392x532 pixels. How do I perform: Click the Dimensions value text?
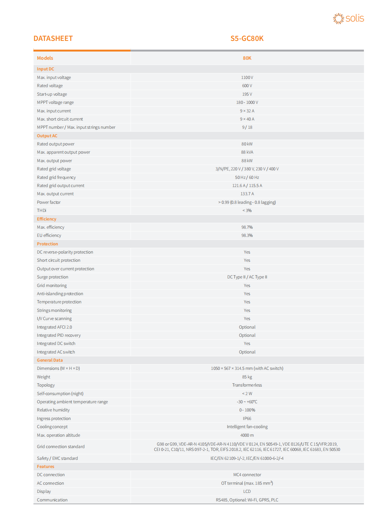247,368
